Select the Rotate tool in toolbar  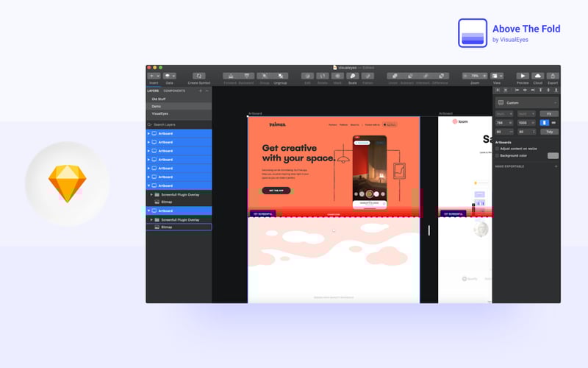(x=323, y=76)
